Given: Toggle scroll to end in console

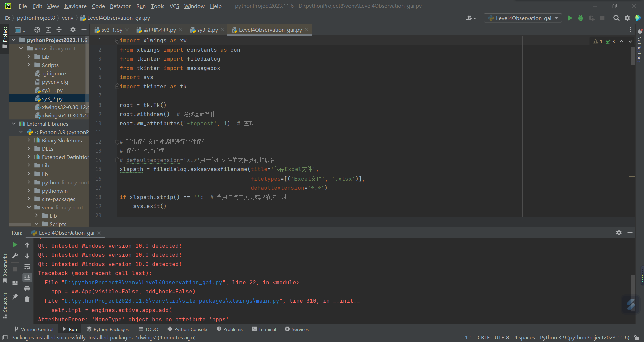Looking at the screenshot, I should pos(27,277).
